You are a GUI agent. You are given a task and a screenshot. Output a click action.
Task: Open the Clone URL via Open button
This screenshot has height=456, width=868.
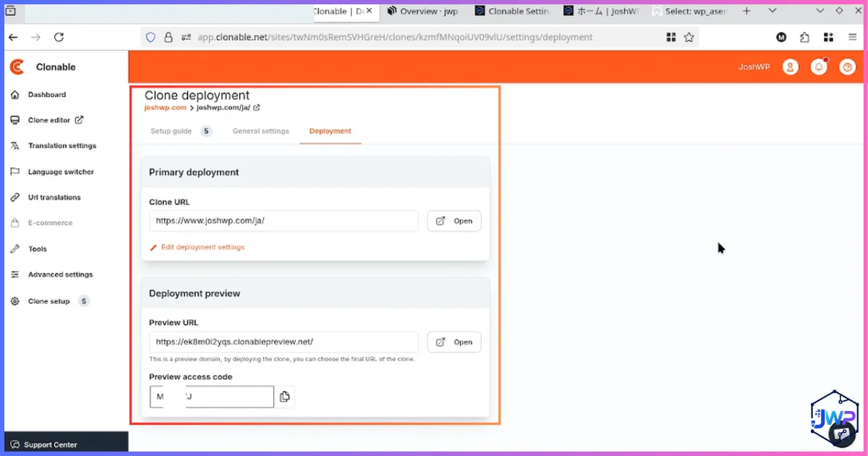tap(454, 221)
